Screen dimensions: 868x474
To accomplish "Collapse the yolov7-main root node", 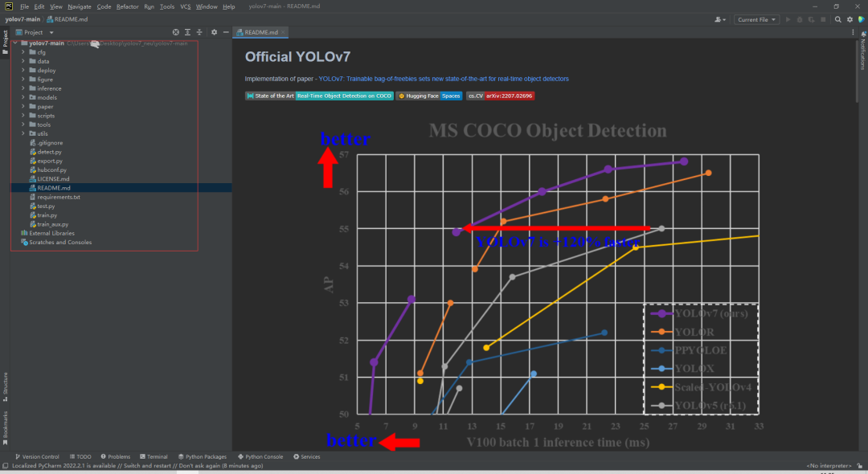I will (x=15, y=43).
